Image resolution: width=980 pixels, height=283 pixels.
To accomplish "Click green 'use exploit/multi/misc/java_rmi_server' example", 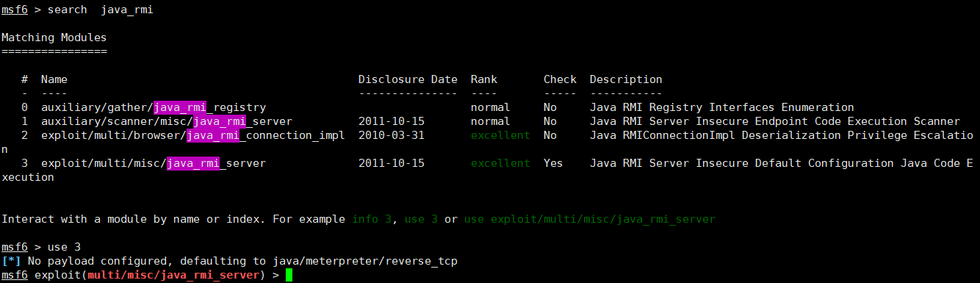I will click(x=590, y=219).
